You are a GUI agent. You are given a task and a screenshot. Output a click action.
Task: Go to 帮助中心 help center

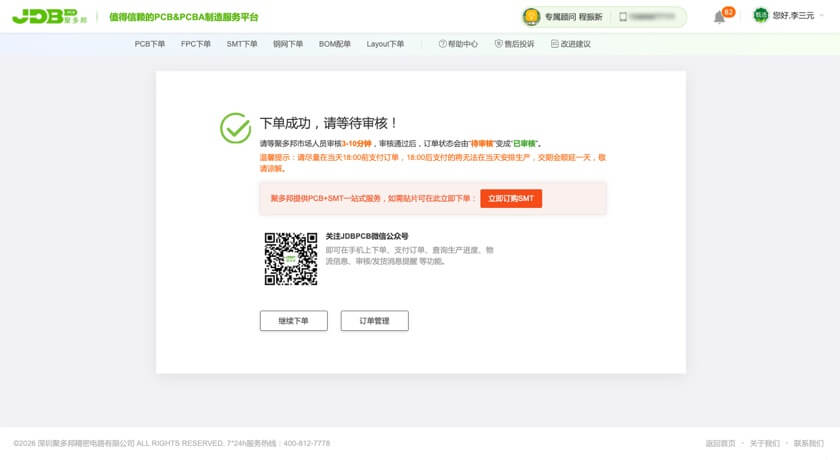click(x=458, y=44)
